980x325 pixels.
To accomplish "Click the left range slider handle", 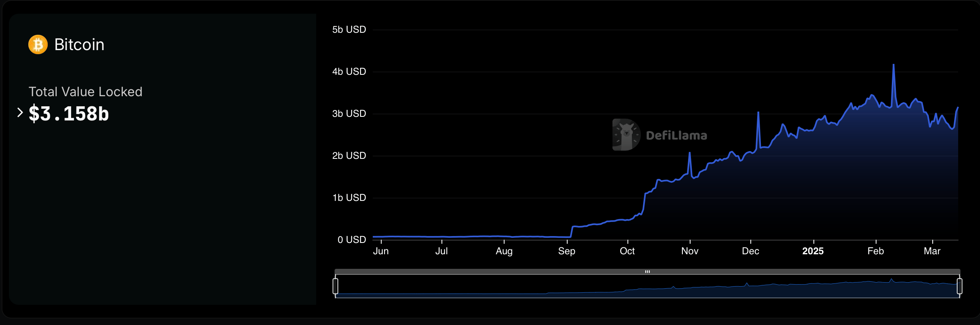I will pyautogui.click(x=335, y=286).
